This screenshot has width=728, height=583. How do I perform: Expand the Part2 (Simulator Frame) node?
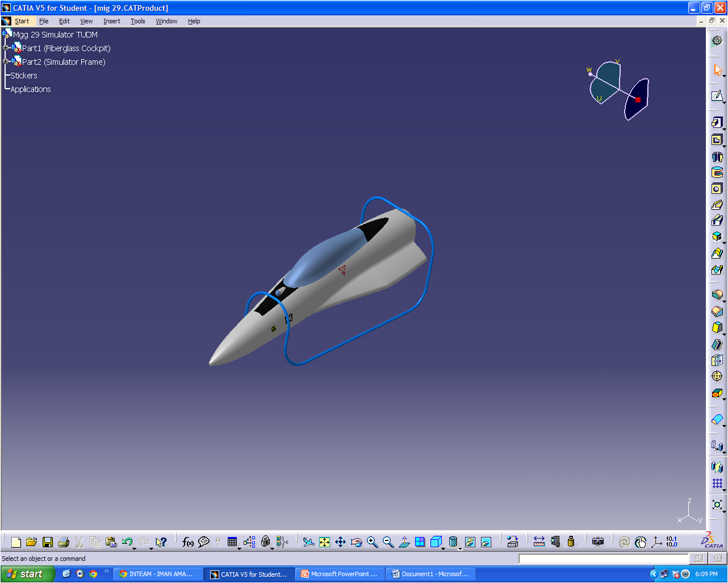click(6, 61)
